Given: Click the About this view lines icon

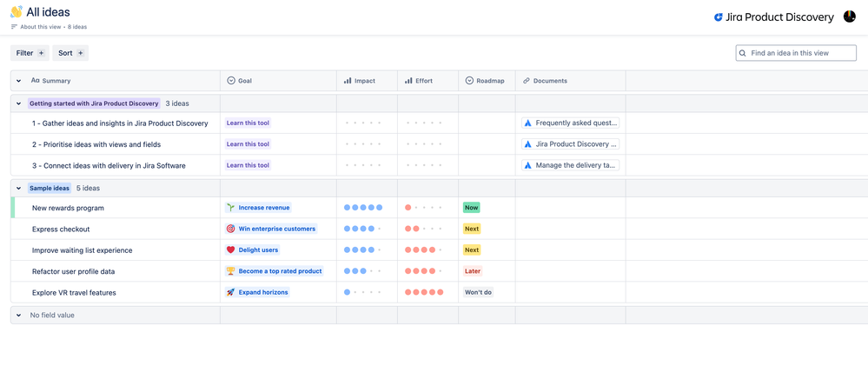Looking at the screenshot, I should (14, 27).
